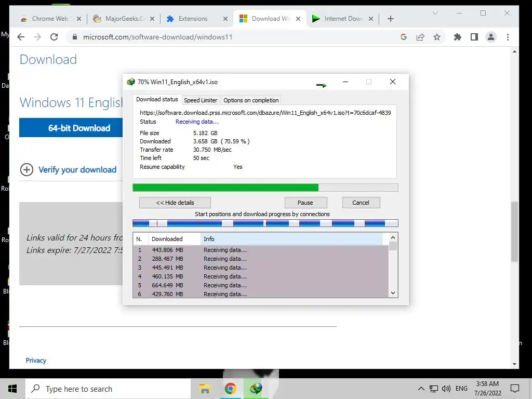Open the Chrome Extensions puzzle icon
Screen dimensions: 532x399
457,37
